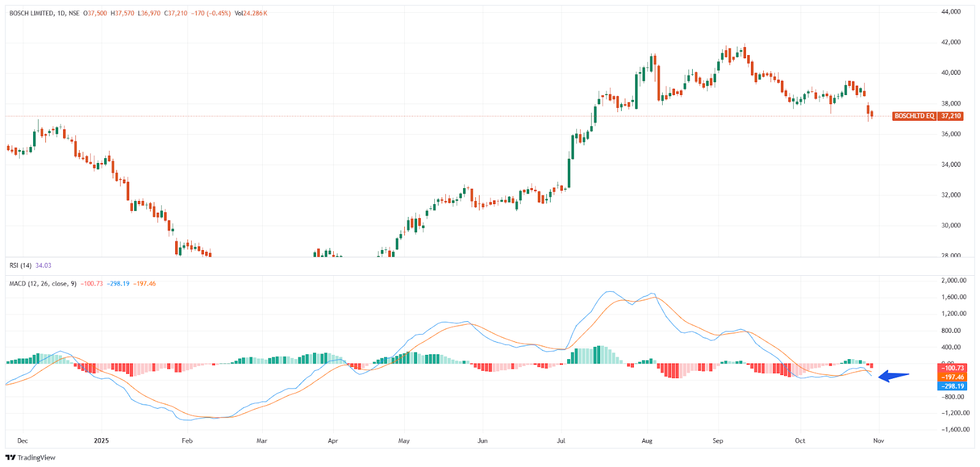
Task: Click the Vol 24.286K volume reading
Action: pyautogui.click(x=251, y=13)
